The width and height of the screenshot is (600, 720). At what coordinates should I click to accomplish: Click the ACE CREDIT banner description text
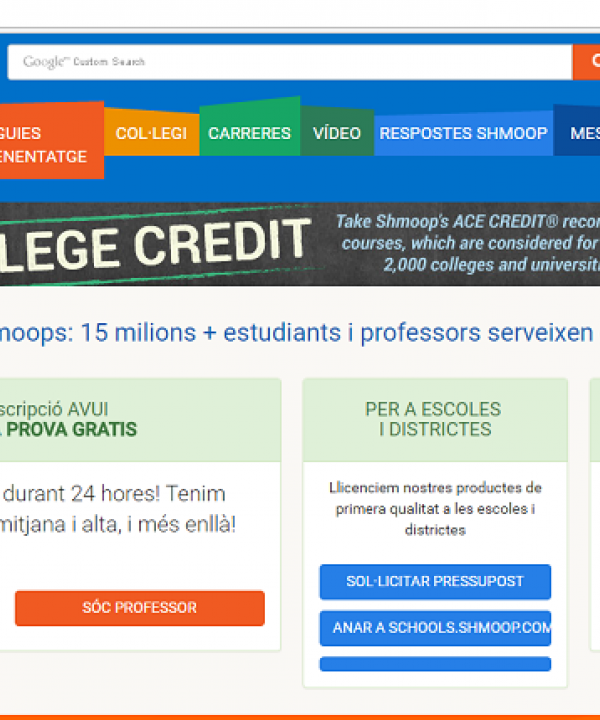[467, 243]
